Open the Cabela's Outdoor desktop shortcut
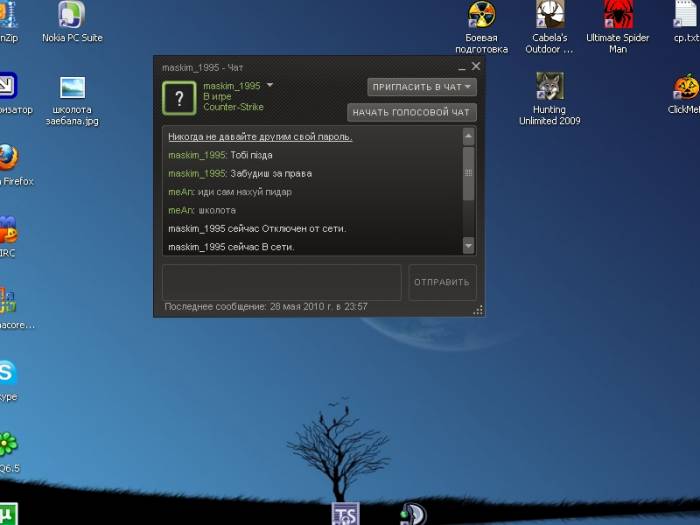The height and width of the screenshot is (525, 700). (x=551, y=15)
